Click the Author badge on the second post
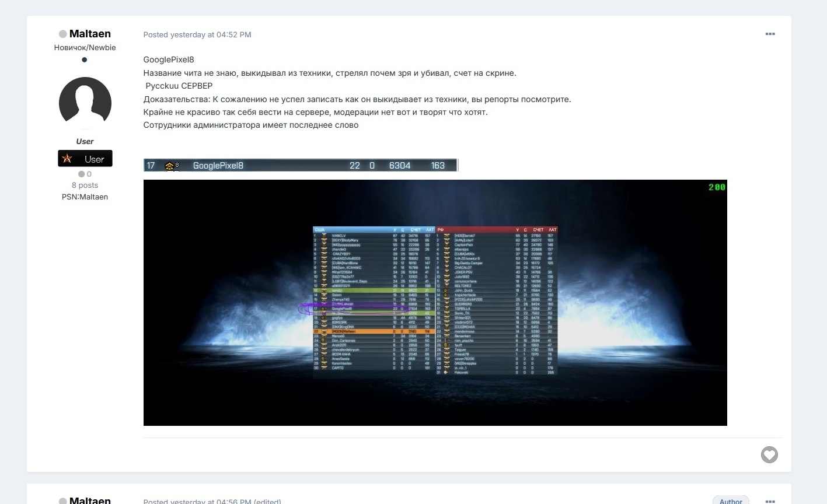The width and height of the screenshot is (827, 504). point(731,501)
